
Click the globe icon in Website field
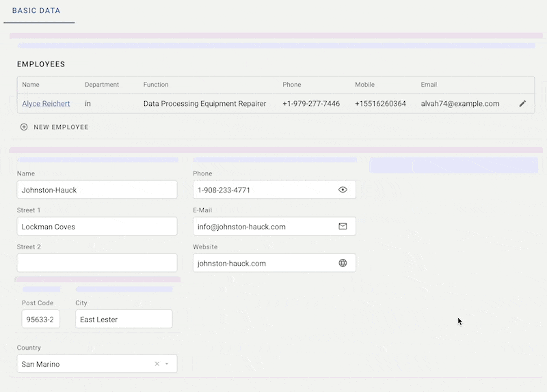(343, 263)
